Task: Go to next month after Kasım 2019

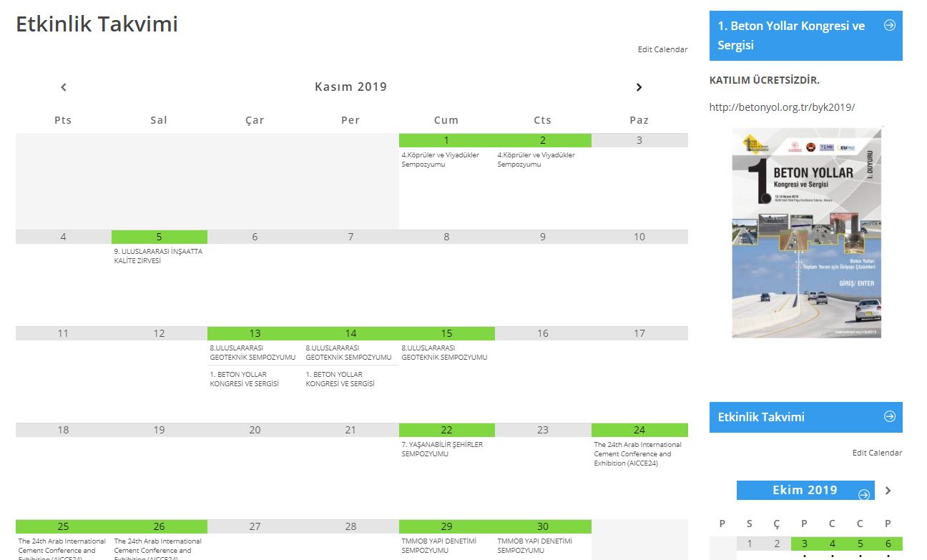Action: 639,87
